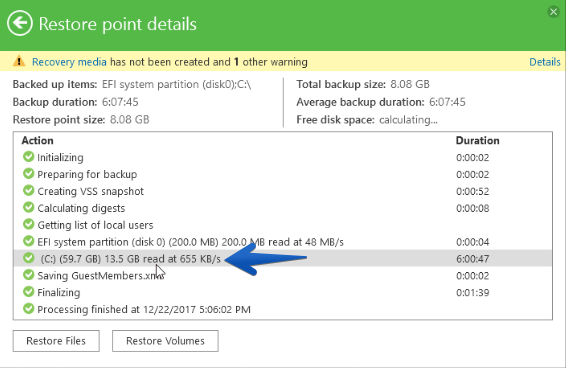Select the Calculating digests row text

(81, 208)
